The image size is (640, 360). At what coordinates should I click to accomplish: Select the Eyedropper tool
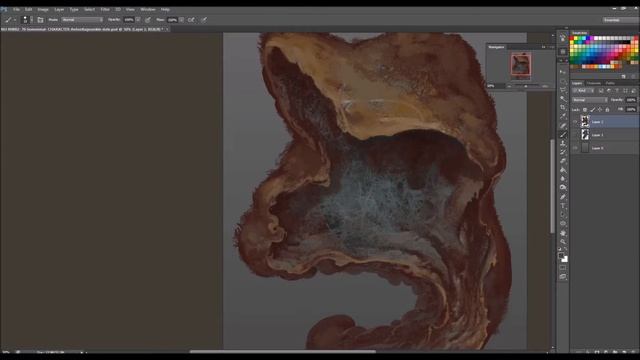click(x=563, y=116)
